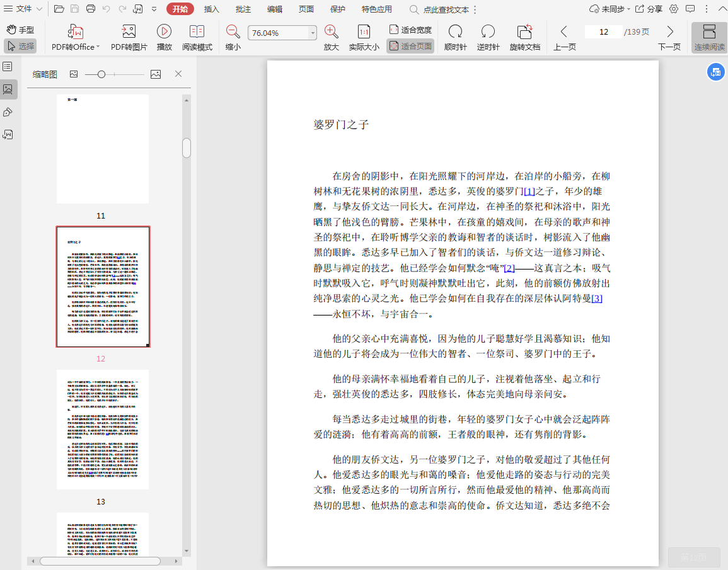The height and width of the screenshot is (570, 728).
Task: Click the thumbnail panel scroll down arrow
Action: click(x=187, y=551)
